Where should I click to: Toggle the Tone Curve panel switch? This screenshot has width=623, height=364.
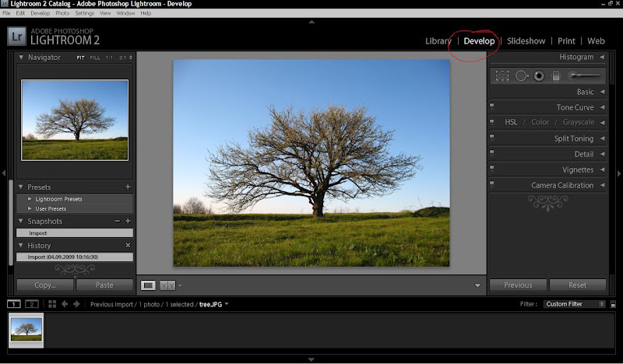pos(492,107)
